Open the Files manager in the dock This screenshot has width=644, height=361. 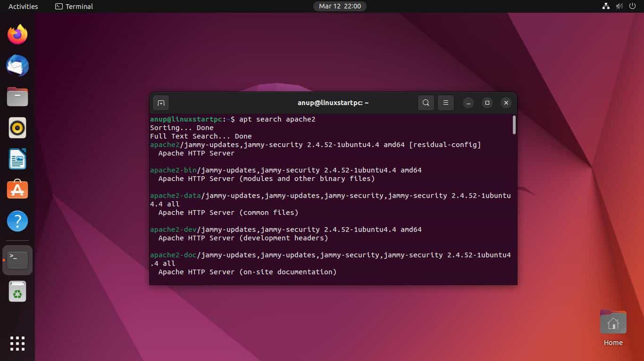pyautogui.click(x=17, y=97)
